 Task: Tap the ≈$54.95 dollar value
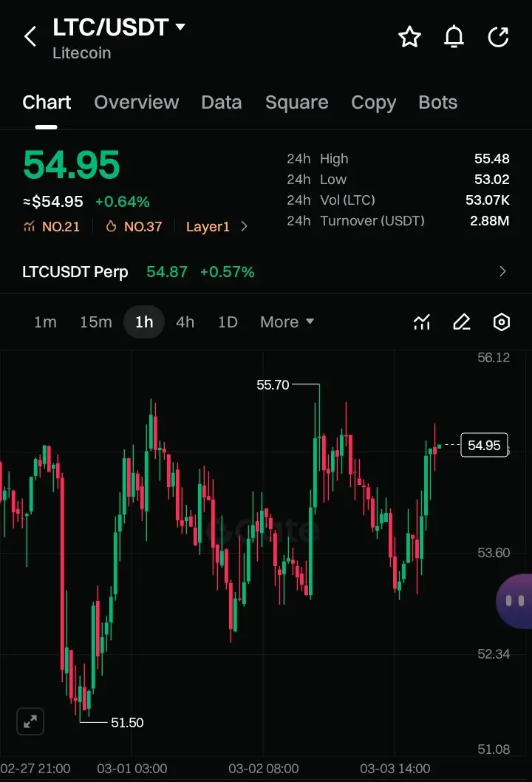pos(53,202)
